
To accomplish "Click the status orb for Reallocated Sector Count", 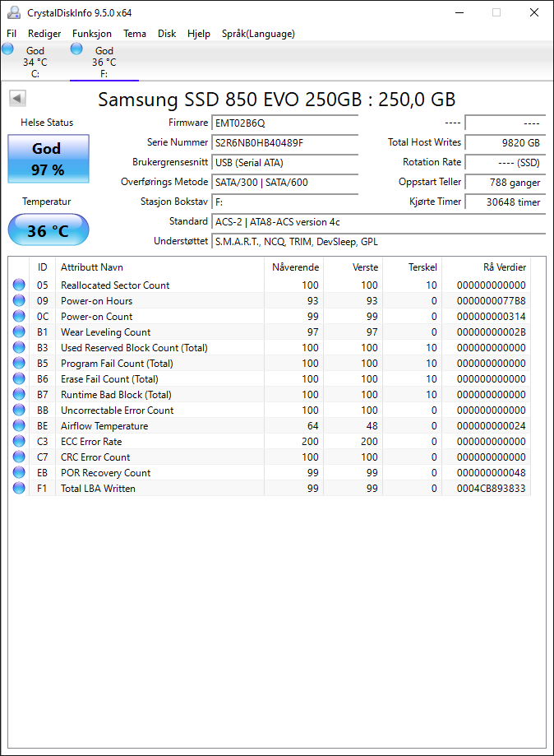I will coord(19,285).
